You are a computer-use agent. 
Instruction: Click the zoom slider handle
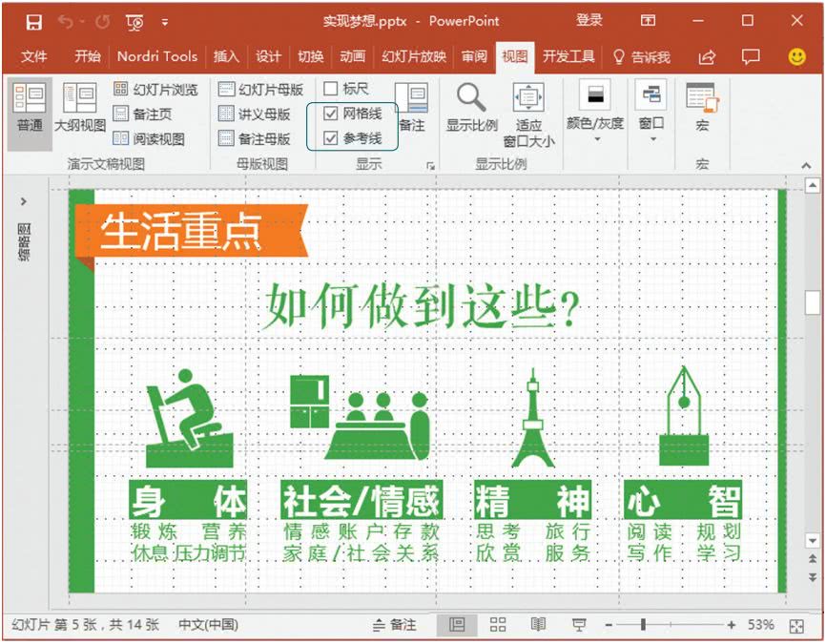point(643,625)
